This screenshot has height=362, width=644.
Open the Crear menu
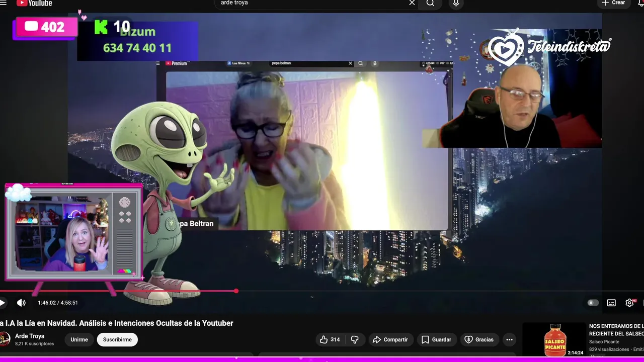click(613, 3)
